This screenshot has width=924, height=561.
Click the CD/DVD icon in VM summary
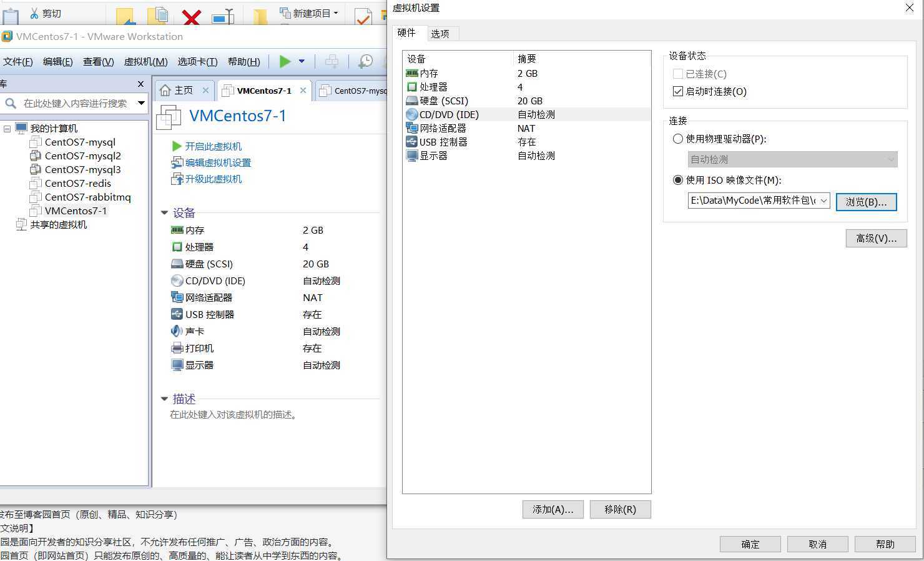(x=177, y=280)
